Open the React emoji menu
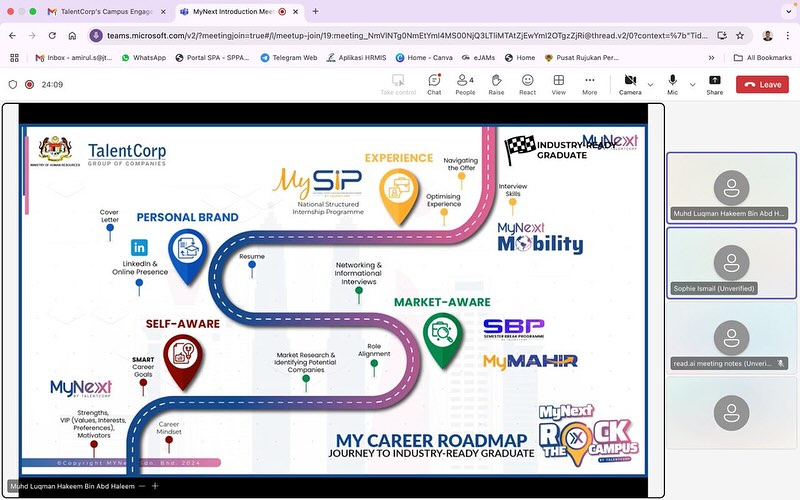 pos(527,85)
